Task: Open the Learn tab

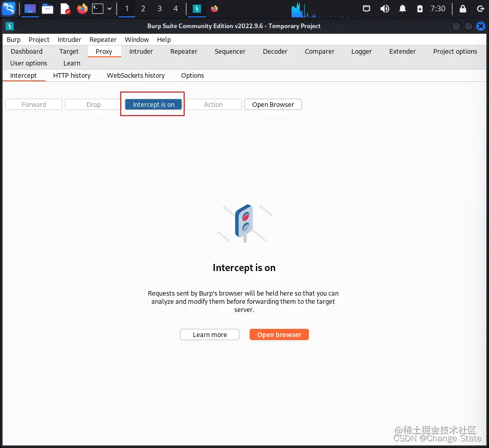Action: click(x=72, y=63)
